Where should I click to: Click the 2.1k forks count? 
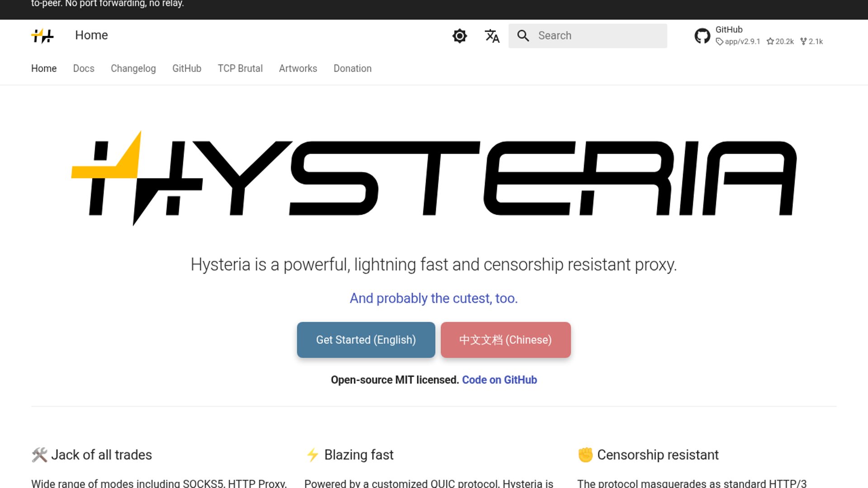tap(811, 42)
